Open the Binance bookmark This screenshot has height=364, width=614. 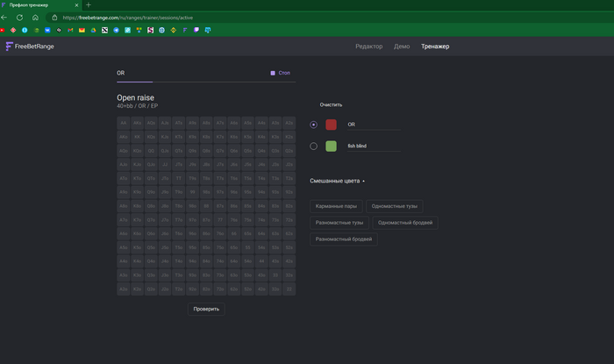tap(173, 30)
